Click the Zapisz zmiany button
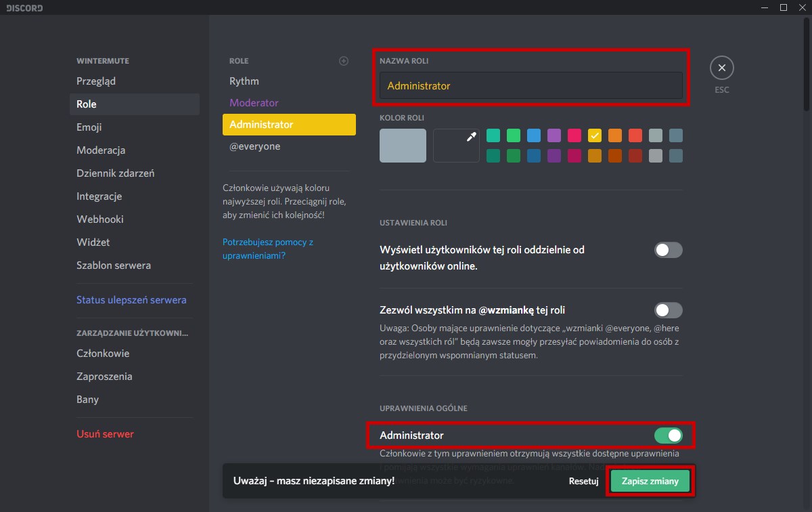This screenshot has height=512, width=812. tap(650, 482)
